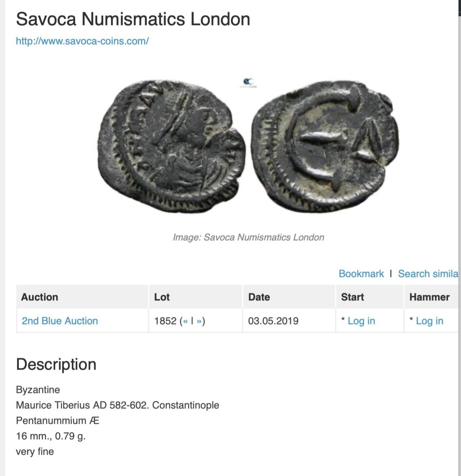Open the savoca-coins.com website link

click(x=82, y=41)
